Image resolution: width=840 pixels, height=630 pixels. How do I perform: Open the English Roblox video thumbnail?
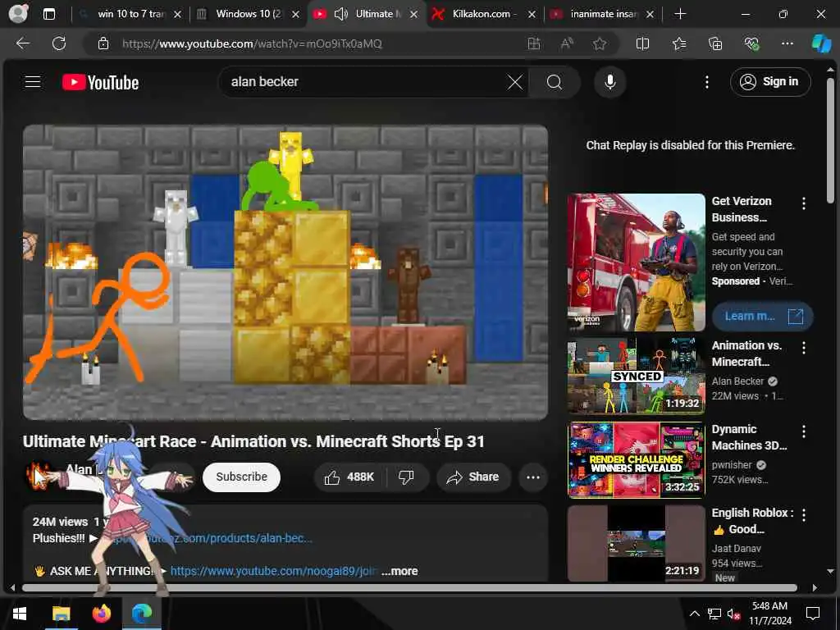[x=636, y=543]
